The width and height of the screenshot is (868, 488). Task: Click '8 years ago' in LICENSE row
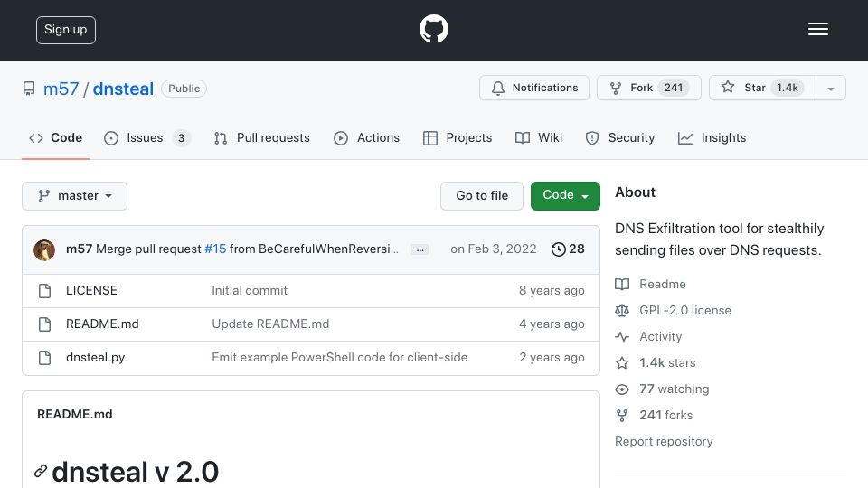tap(552, 290)
